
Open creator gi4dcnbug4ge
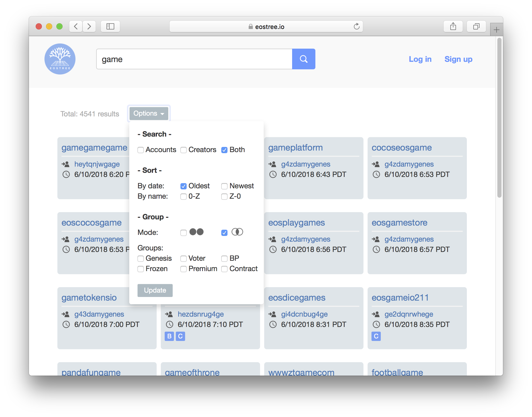coord(304,314)
